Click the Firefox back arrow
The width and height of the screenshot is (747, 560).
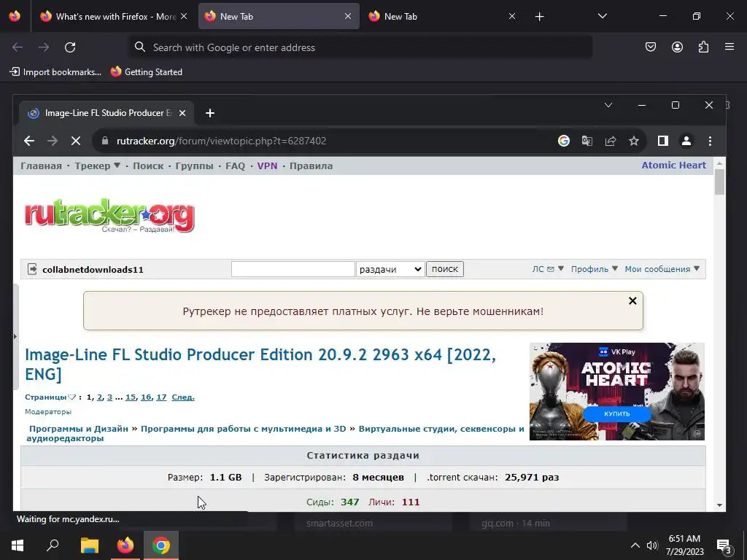[x=18, y=47]
